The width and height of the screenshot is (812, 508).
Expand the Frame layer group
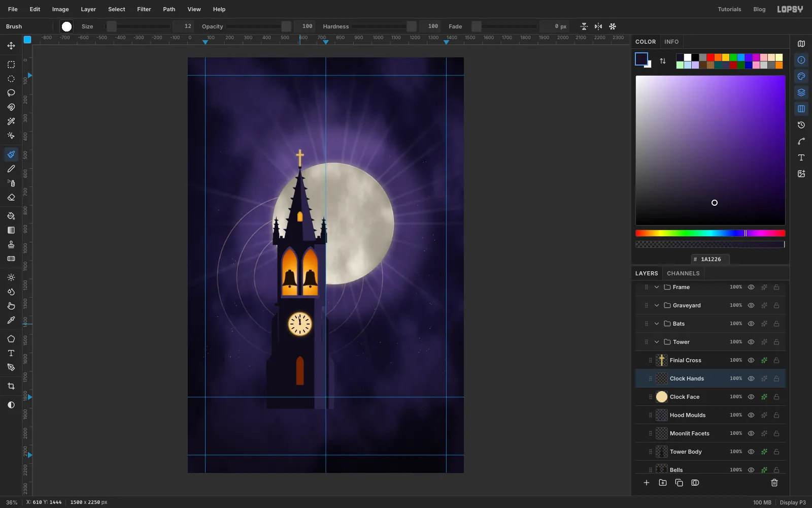coord(657,287)
